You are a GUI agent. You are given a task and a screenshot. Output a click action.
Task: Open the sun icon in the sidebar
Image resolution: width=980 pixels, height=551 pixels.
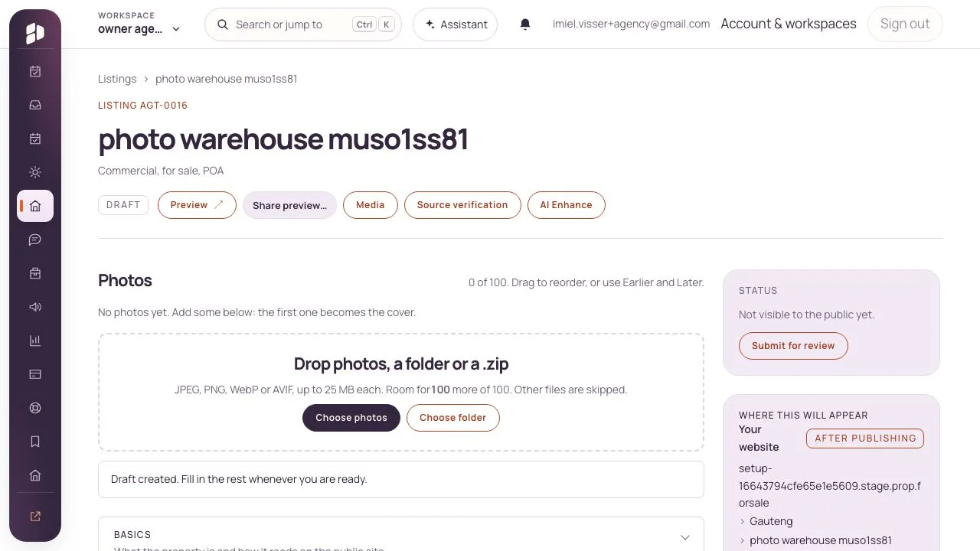35,172
